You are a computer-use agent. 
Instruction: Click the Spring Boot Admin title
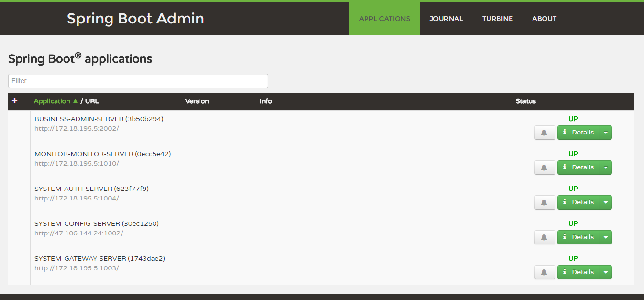tap(135, 19)
